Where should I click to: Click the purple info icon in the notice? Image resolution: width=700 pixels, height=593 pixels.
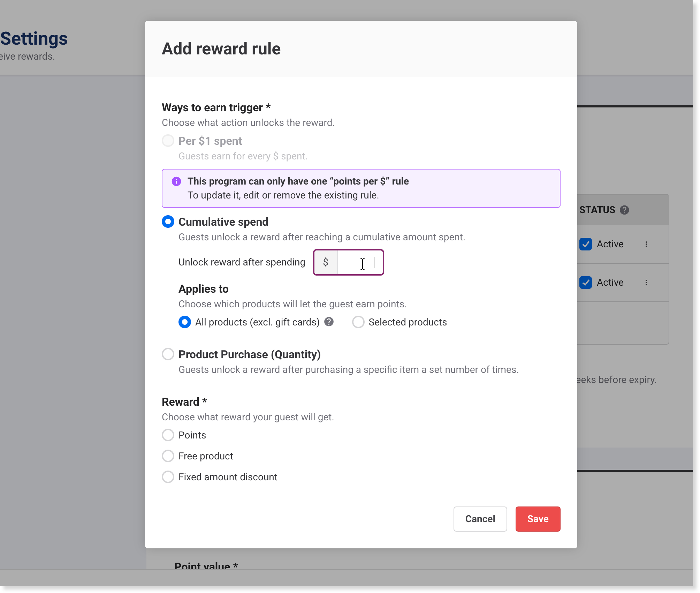176,181
